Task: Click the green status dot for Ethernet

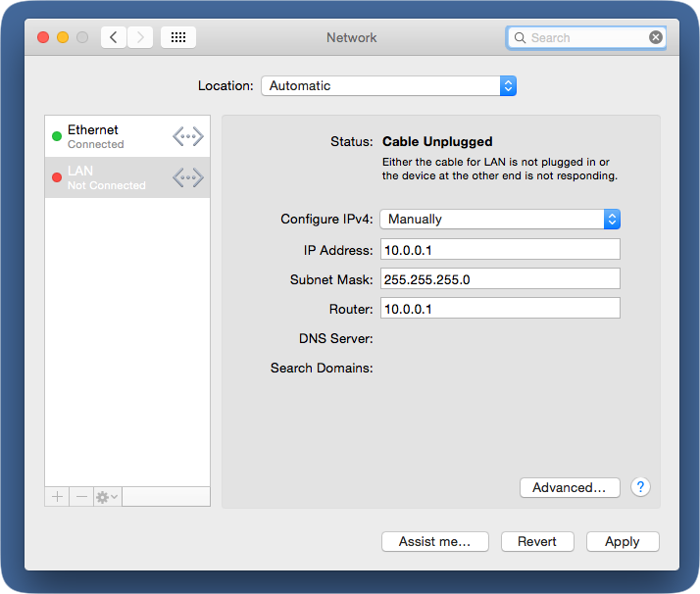Action: [x=57, y=136]
